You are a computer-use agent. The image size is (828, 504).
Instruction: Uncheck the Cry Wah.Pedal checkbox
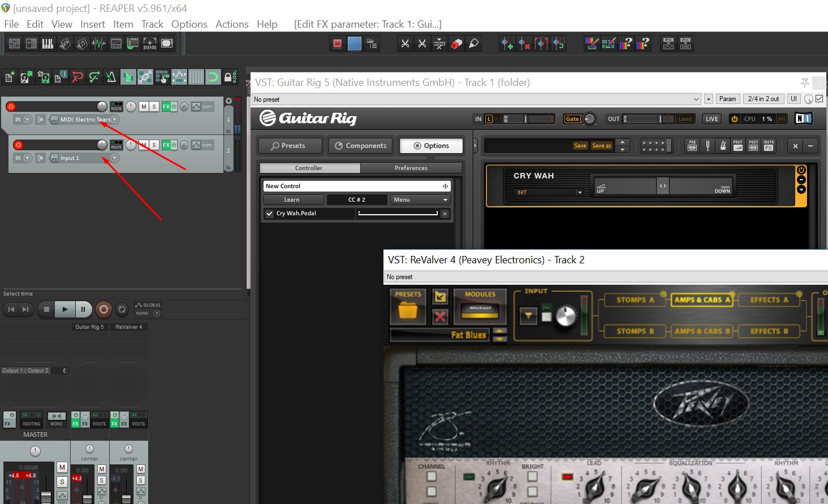(270, 214)
